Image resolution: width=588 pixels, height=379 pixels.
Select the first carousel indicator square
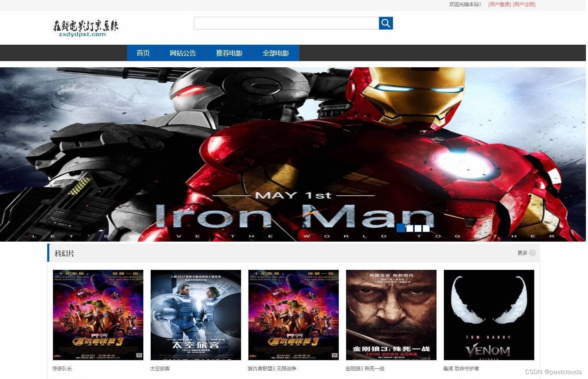click(x=401, y=228)
